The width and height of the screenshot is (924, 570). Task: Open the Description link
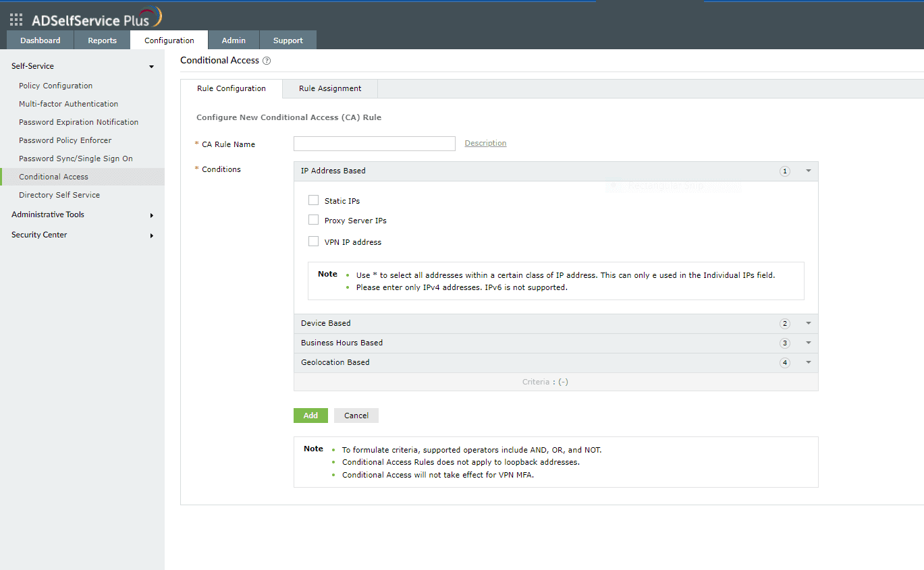click(x=485, y=143)
